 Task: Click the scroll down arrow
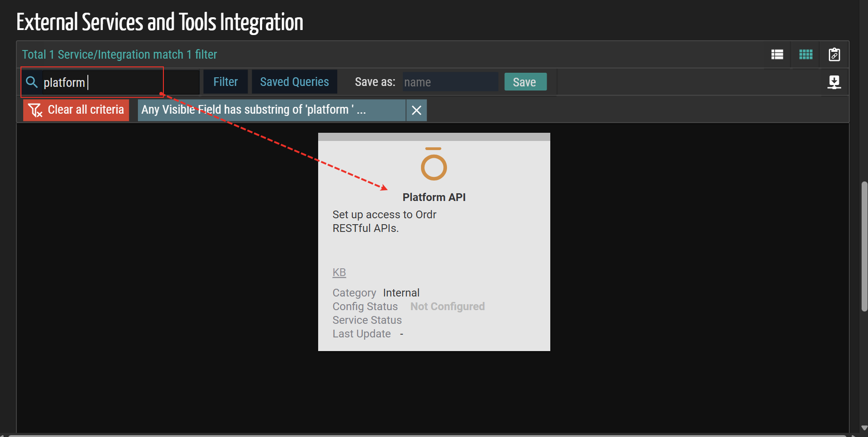tap(864, 428)
